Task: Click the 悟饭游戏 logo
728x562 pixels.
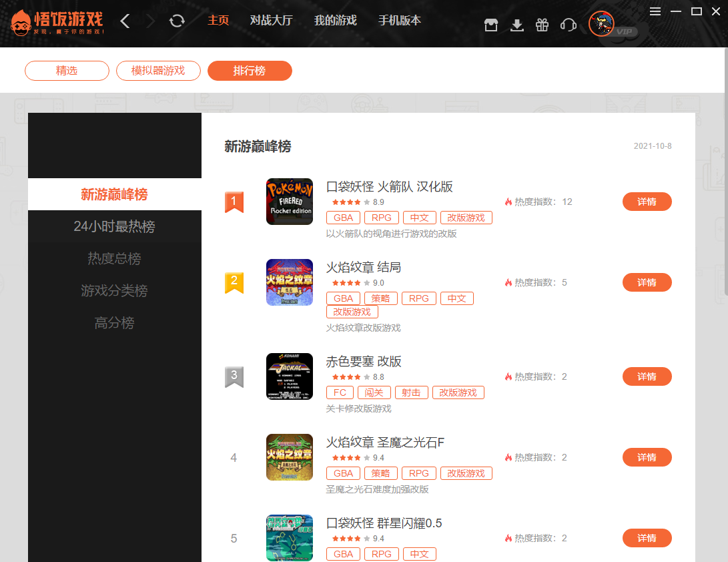Action: click(x=57, y=22)
